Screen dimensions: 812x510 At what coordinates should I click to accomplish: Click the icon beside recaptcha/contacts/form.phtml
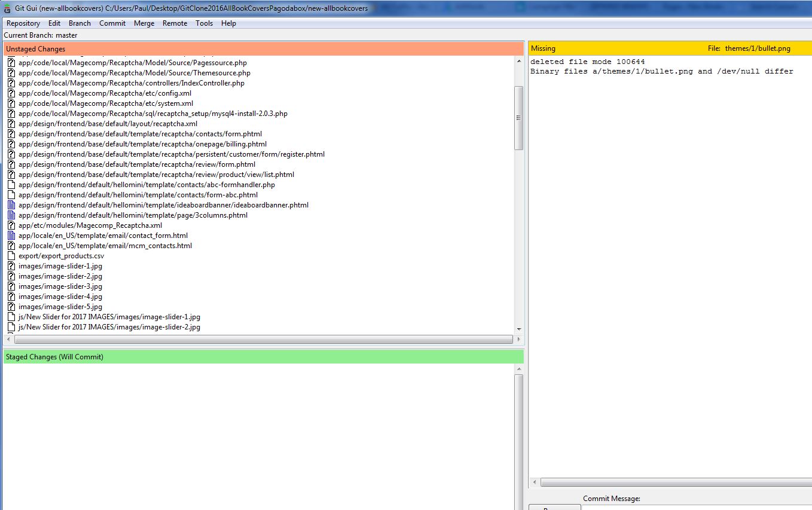click(x=11, y=134)
